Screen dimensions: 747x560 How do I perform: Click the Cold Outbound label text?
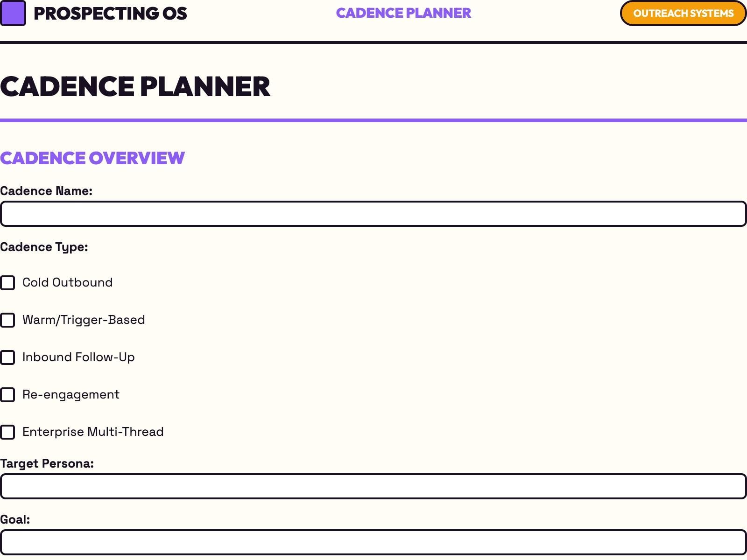point(67,282)
